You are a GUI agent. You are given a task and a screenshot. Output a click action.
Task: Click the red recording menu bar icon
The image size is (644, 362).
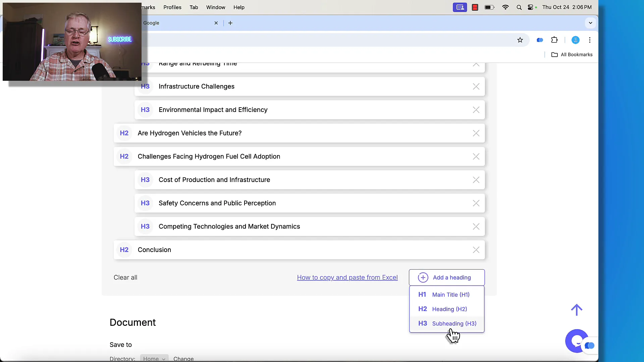(x=475, y=7)
